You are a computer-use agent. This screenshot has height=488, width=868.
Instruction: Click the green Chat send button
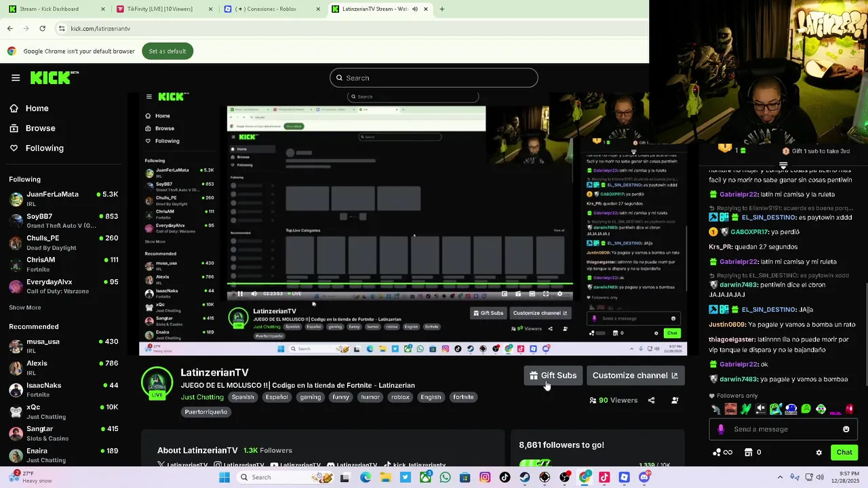[844, 452]
